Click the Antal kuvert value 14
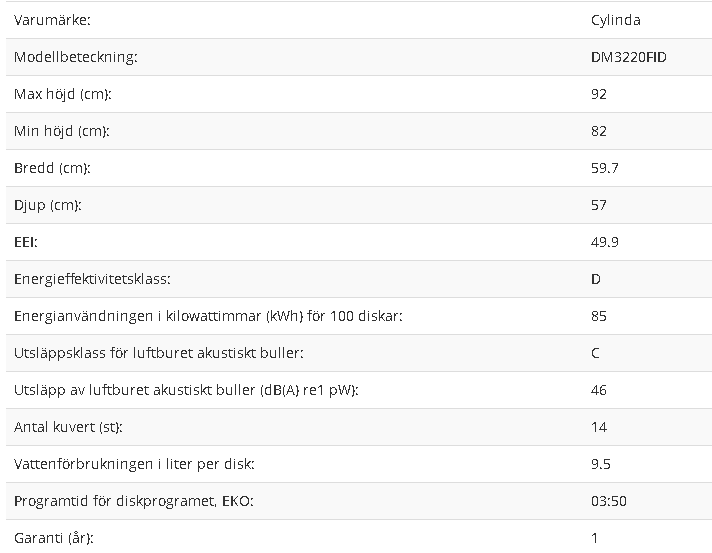Viewport: 712px width, 553px height. pyautogui.click(x=599, y=427)
